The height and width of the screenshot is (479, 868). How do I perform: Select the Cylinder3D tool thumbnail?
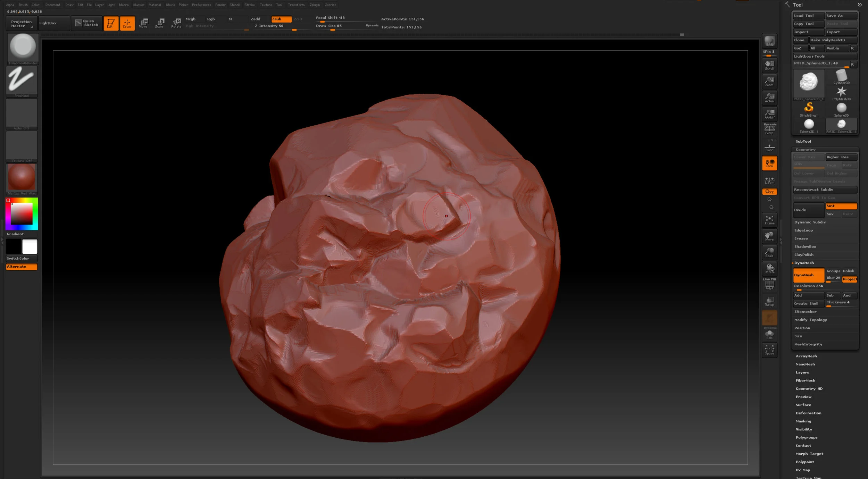pos(841,77)
